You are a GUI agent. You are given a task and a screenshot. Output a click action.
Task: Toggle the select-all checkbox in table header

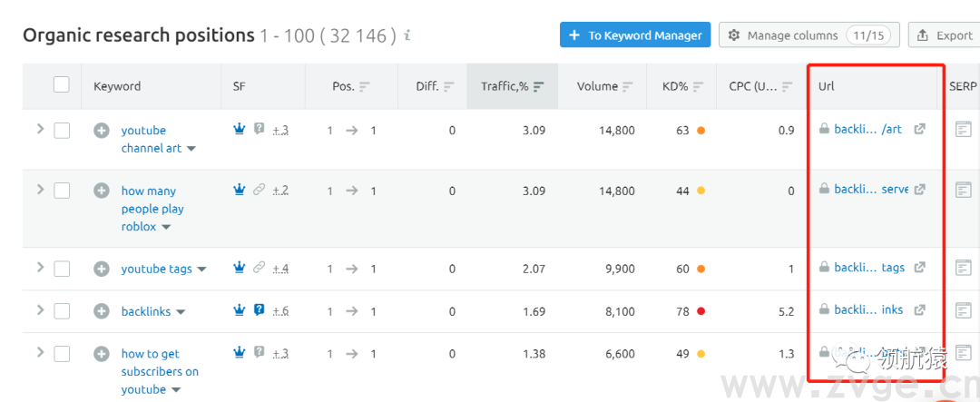(x=62, y=85)
